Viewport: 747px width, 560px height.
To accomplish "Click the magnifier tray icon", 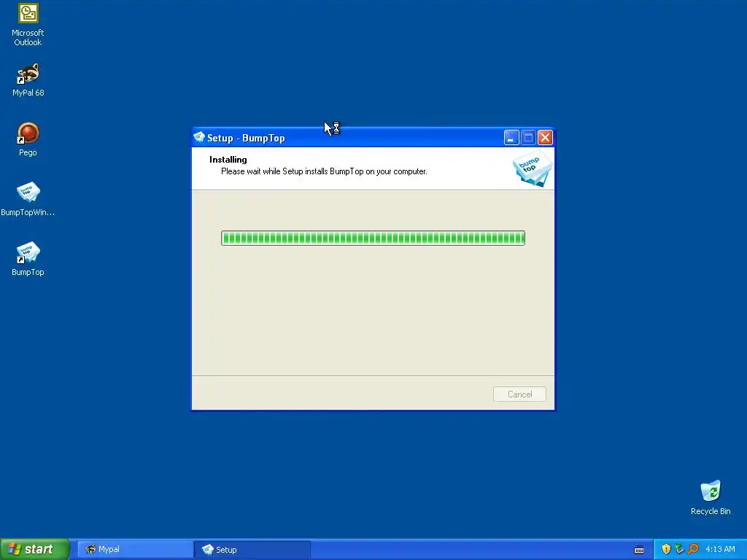I will click(693, 550).
